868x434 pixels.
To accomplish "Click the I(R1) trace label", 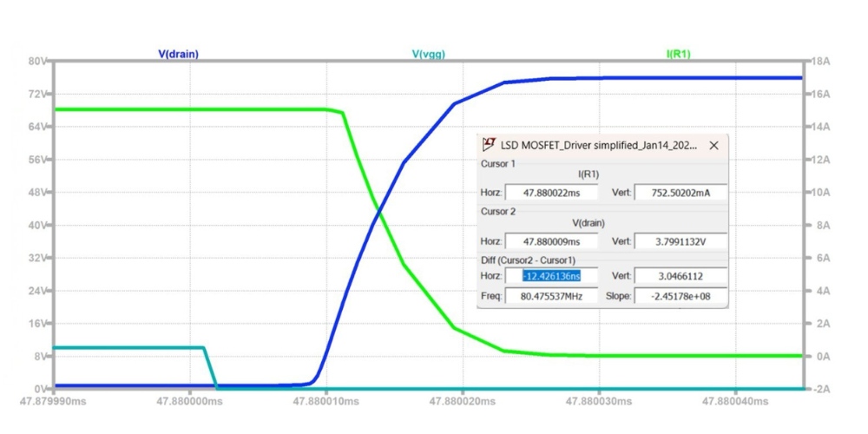I will point(678,54).
